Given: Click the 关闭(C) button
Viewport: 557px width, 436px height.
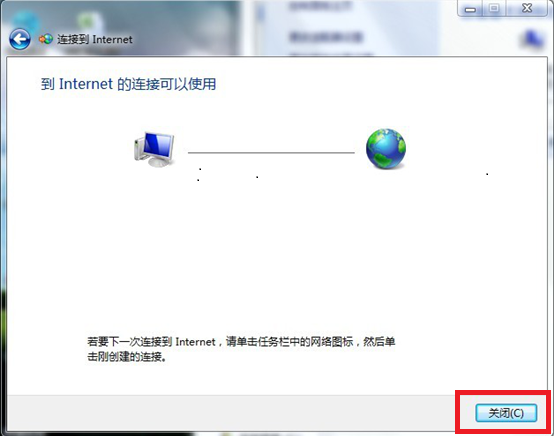Looking at the screenshot, I should point(506,413).
